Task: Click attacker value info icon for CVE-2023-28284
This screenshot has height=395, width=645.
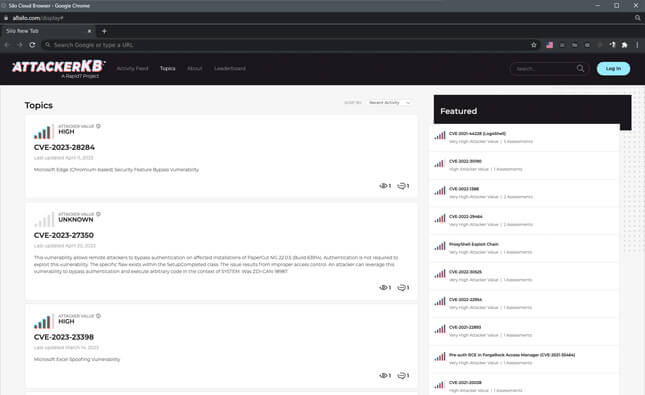Action: [x=98, y=126]
